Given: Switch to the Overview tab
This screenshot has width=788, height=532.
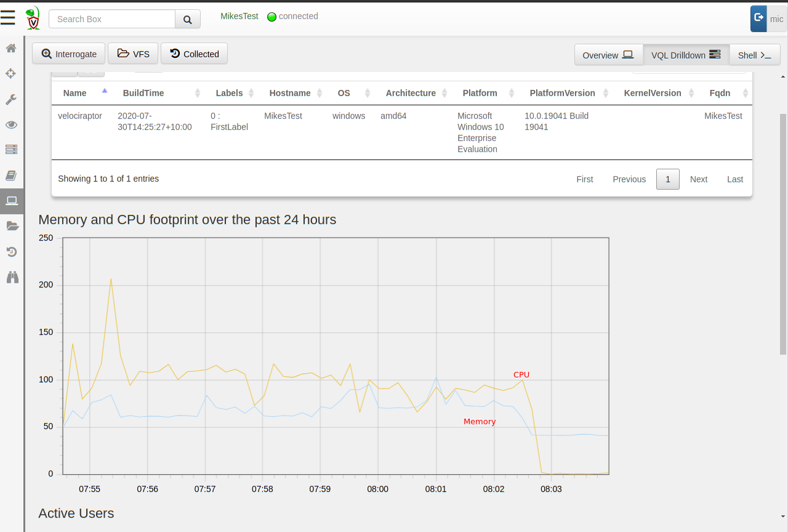Looking at the screenshot, I should coord(608,55).
